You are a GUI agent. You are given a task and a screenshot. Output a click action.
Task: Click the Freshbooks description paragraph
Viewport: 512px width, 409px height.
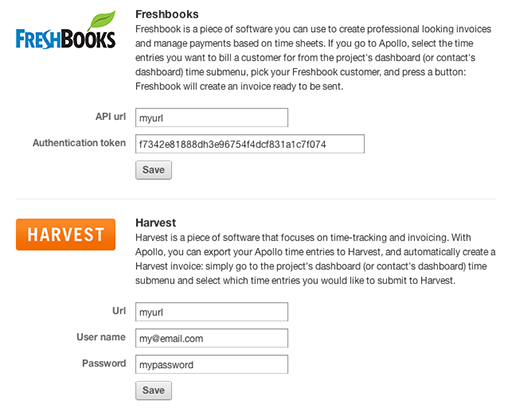313,58
